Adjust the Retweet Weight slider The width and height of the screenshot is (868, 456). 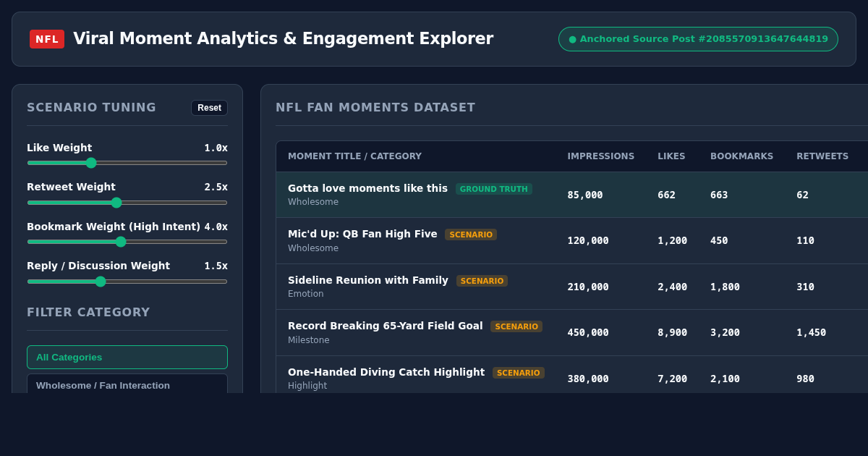127,203
